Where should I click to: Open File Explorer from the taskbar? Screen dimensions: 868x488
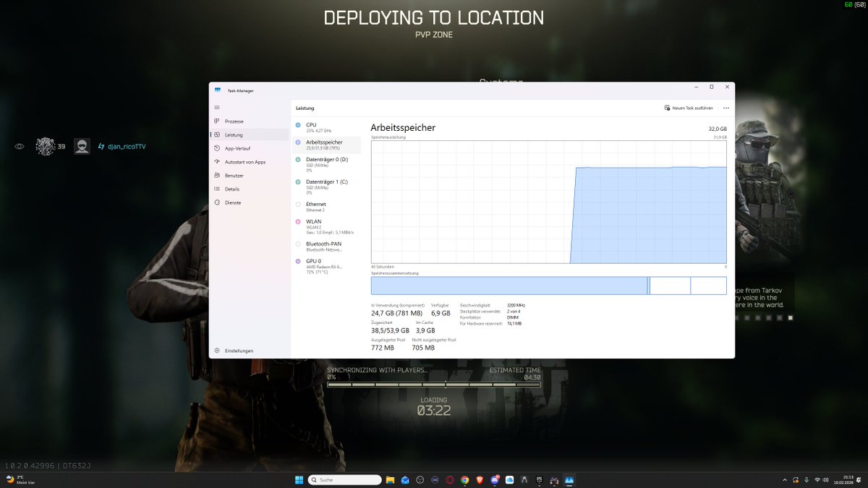point(390,480)
